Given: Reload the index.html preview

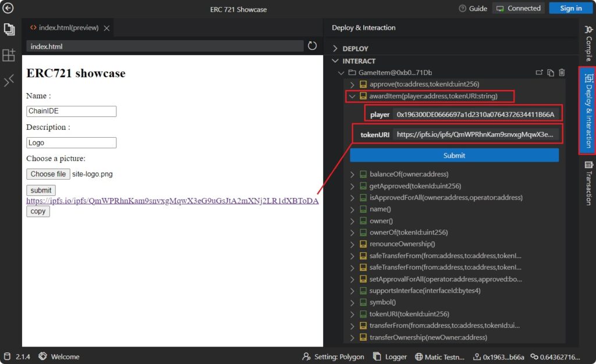Looking at the screenshot, I should tap(313, 46).
